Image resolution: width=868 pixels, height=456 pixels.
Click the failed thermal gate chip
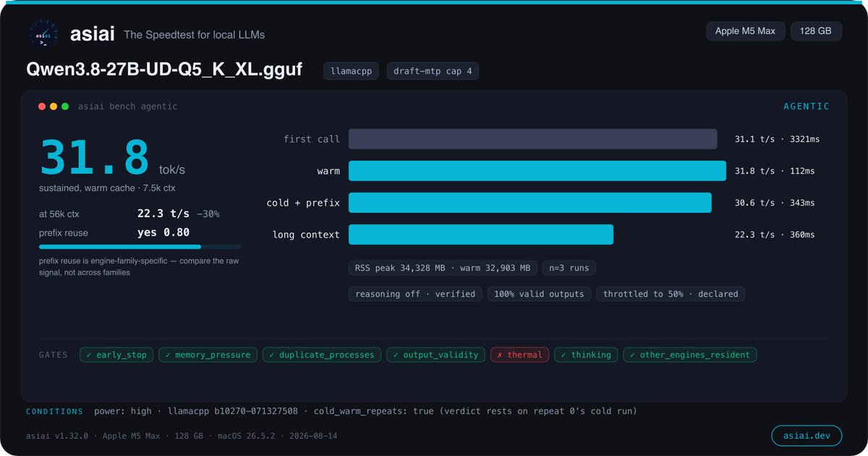pos(519,355)
